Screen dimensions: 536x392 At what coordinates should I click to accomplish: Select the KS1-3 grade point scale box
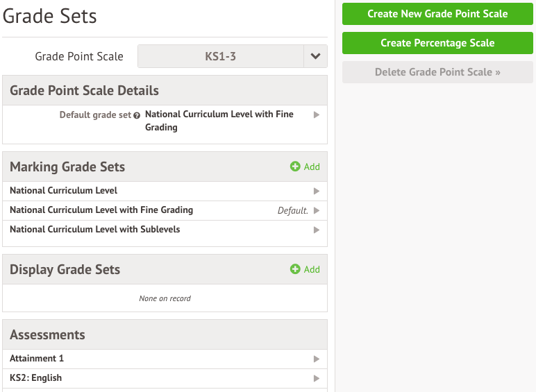pos(221,56)
